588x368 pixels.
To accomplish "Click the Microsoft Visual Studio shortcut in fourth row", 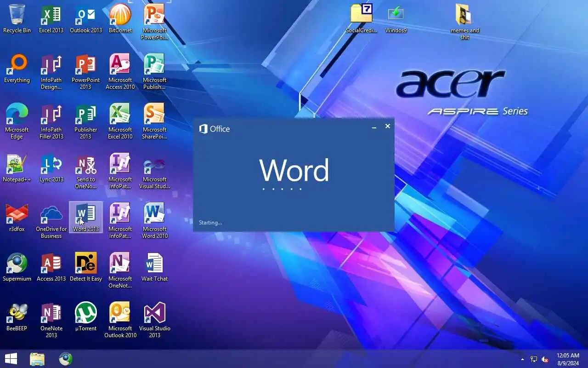I will coord(155,171).
